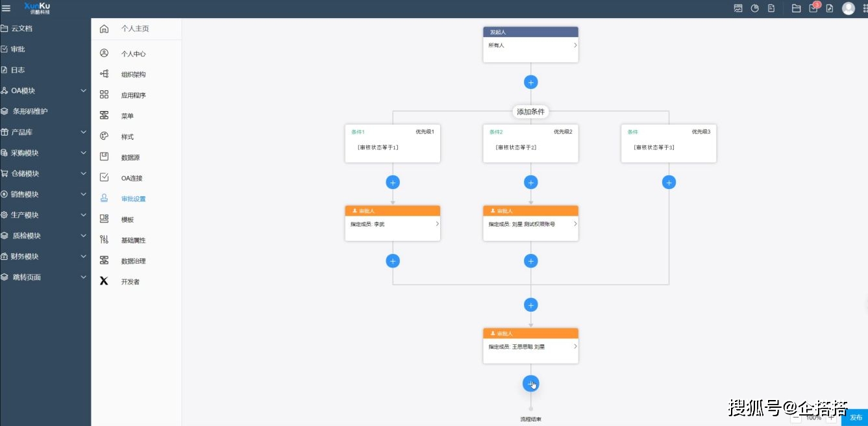Expand the 销售模块 section
The width and height of the screenshot is (868, 426).
pos(45,194)
